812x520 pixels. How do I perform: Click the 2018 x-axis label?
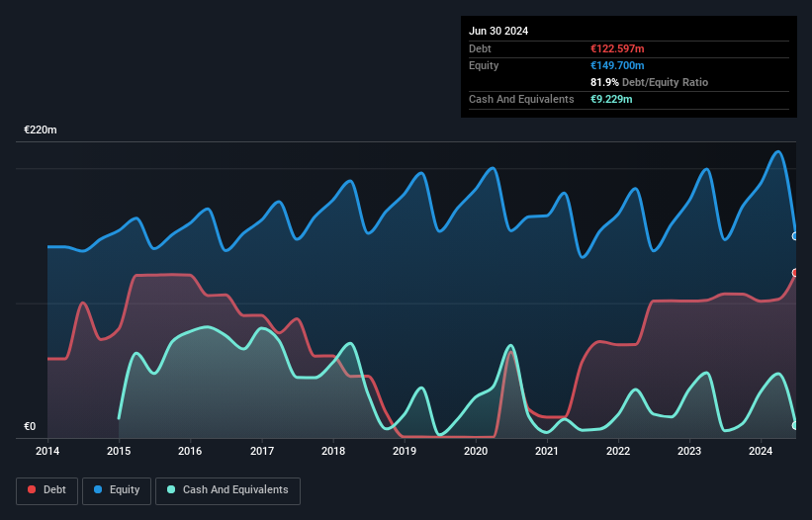point(333,451)
